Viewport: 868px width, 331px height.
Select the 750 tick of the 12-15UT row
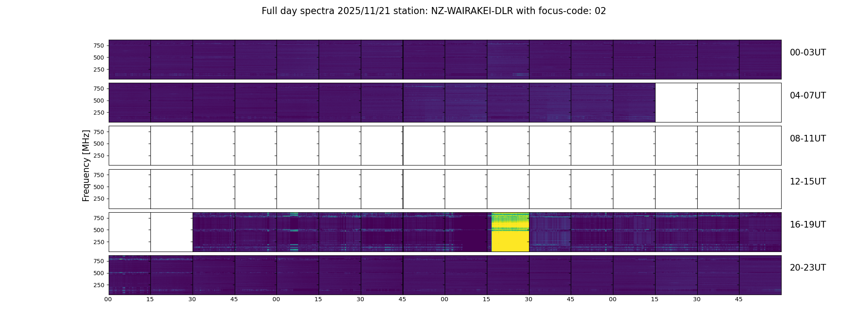coord(99,175)
